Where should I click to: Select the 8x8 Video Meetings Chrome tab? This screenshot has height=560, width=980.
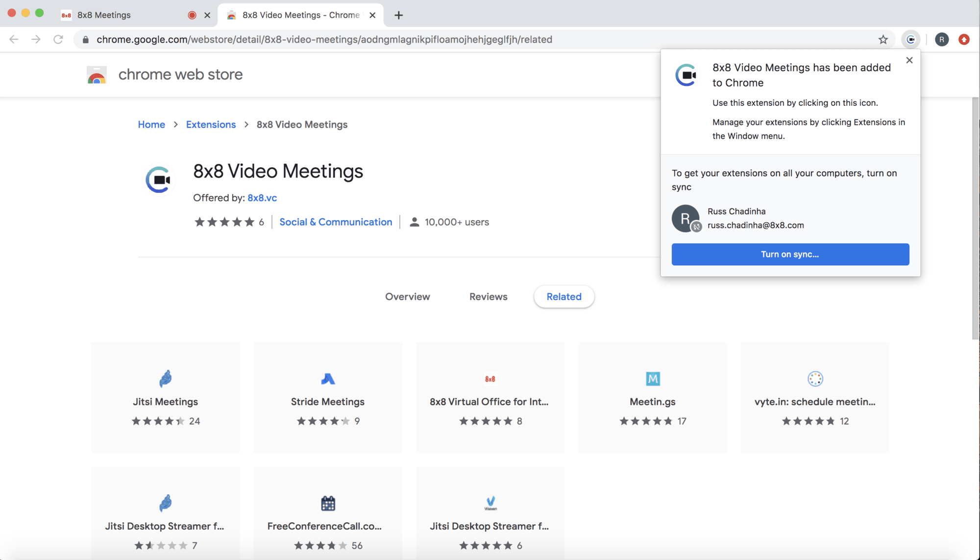coord(301,15)
